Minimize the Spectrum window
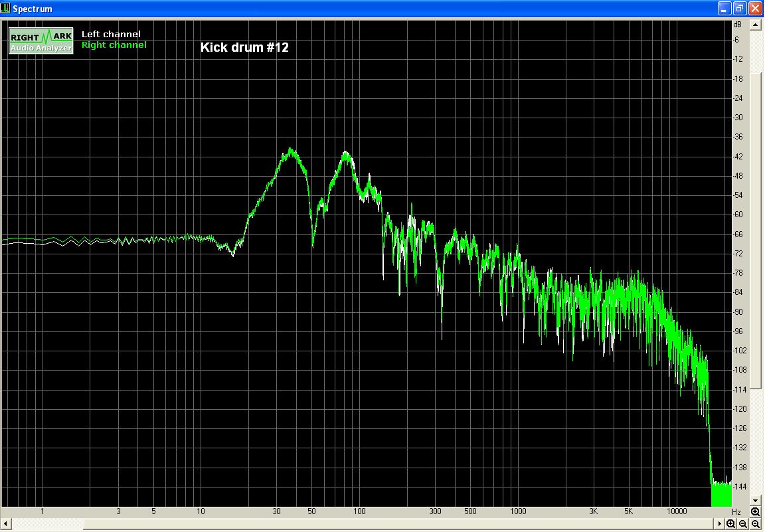The image size is (765, 532). tap(724, 8)
